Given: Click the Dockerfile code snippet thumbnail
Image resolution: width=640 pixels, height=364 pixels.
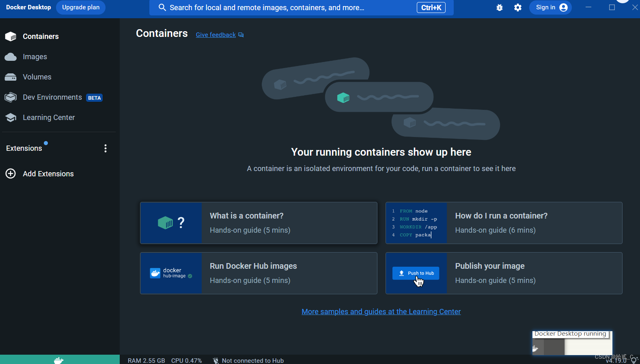Looking at the screenshot, I should pos(416,223).
